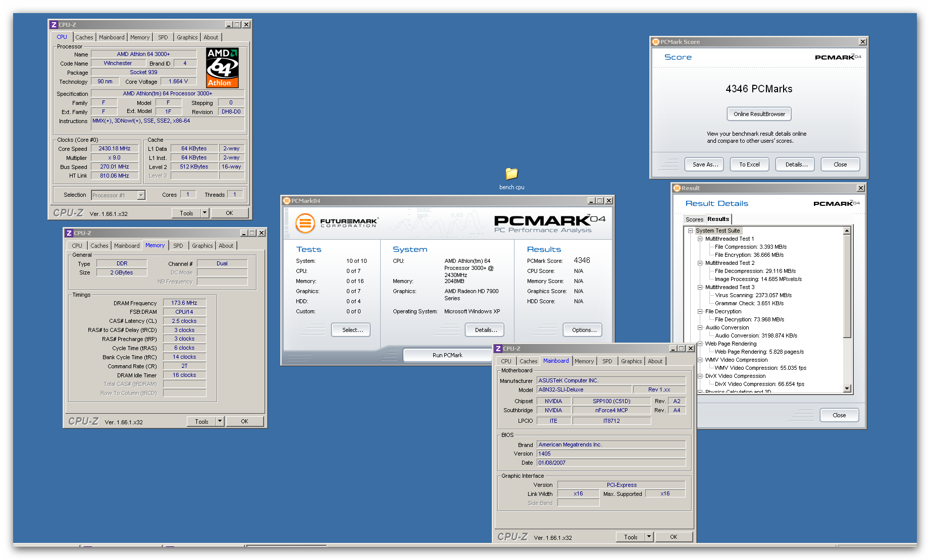Collapse the WMV Video Compression node
Viewport: 930px width, 560px height.
[x=700, y=360]
